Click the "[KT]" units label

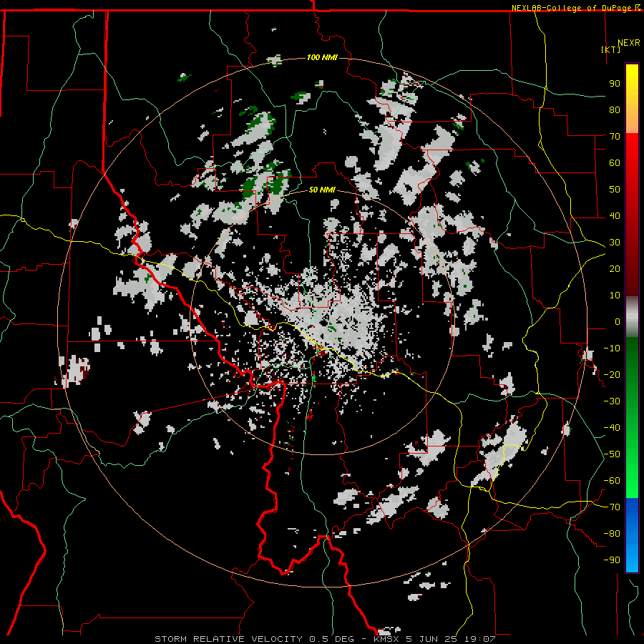[x=611, y=49]
